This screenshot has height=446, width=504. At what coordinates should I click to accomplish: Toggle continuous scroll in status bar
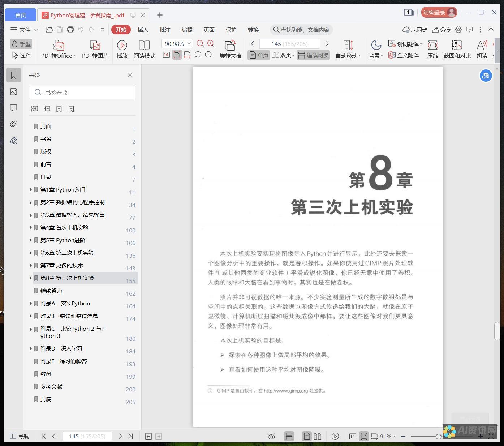point(289,436)
